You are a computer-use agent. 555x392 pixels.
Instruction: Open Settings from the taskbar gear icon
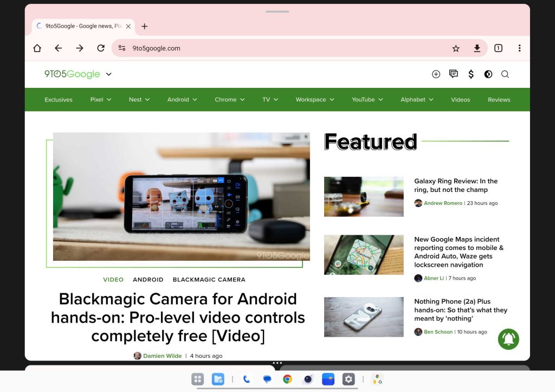(x=349, y=380)
